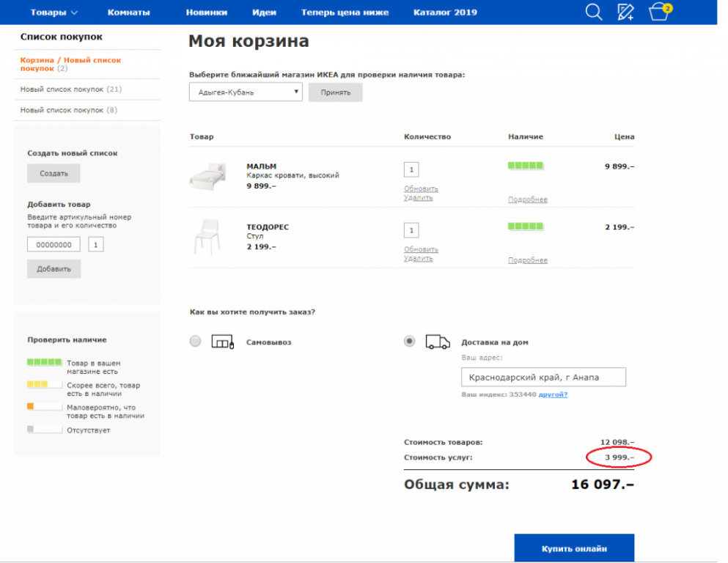
Task: Click the Стоимость услуг value 3 999.–
Action: coord(619,457)
